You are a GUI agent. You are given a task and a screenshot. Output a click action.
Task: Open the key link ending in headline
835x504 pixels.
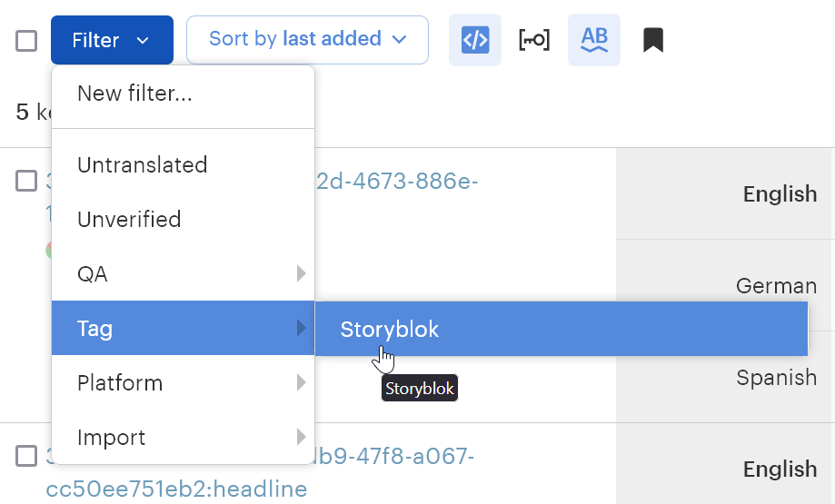[x=176, y=489]
